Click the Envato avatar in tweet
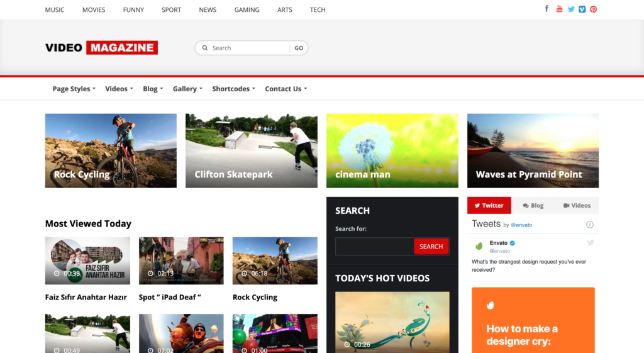Image resolution: width=644 pixels, height=353 pixels. pos(479,246)
